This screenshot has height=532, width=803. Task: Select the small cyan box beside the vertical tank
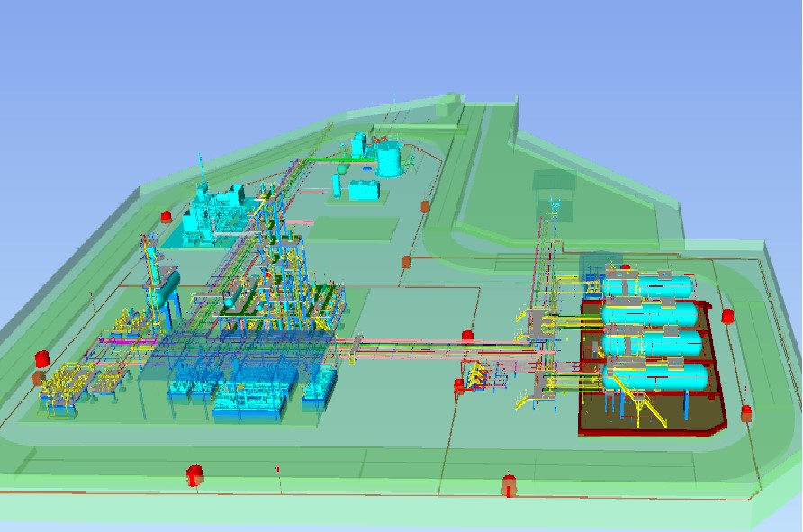coord(364,190)
